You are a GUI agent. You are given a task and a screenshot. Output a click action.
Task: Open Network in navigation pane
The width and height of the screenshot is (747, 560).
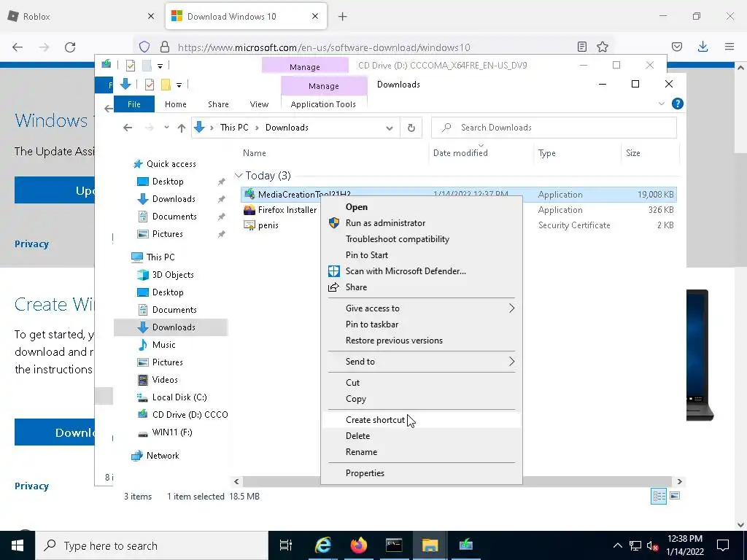point(163,455)
